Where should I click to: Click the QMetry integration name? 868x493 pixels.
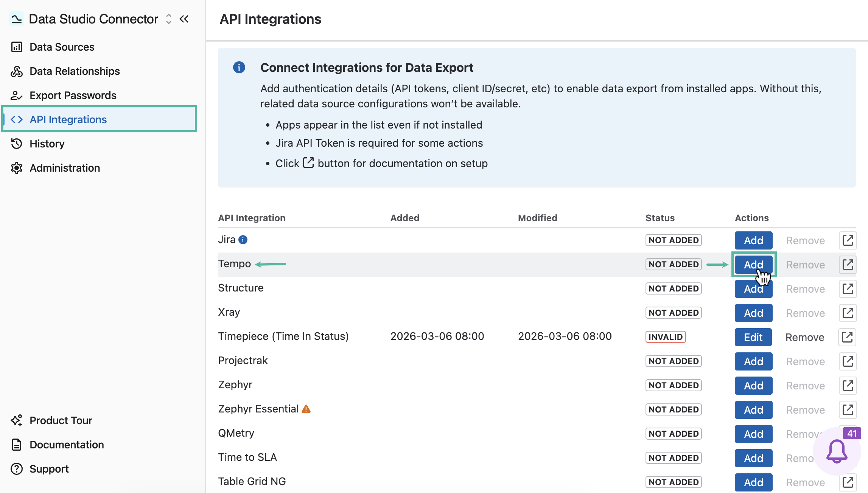click(x=236, y=433)
